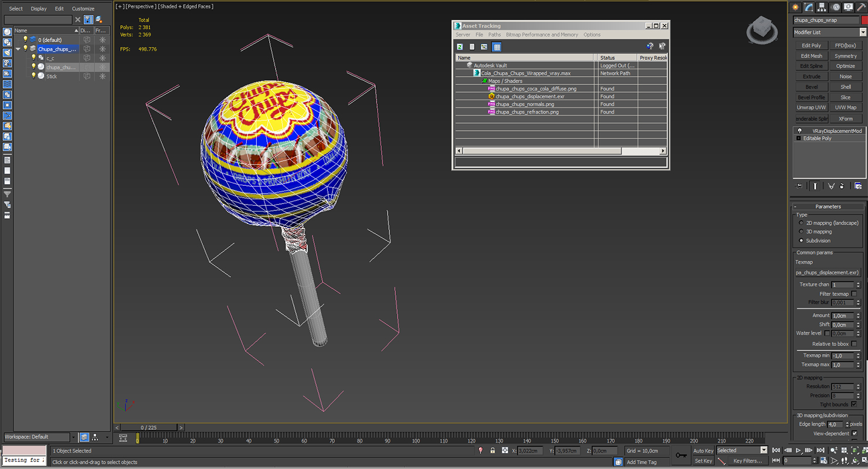Adjust the Edge length spinner

[x=846, y=424]
